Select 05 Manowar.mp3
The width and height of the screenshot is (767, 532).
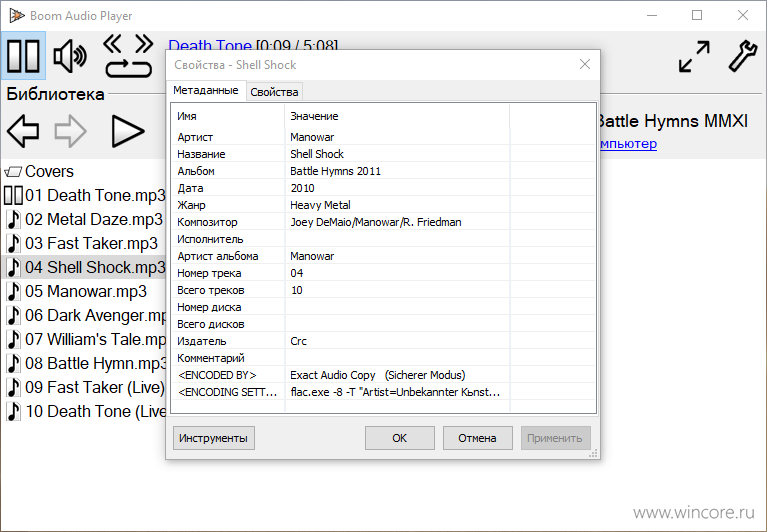(84, 291)
